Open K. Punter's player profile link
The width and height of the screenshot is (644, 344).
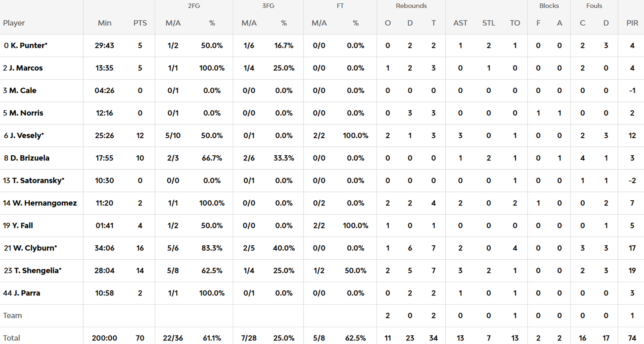tap(29, 45)
